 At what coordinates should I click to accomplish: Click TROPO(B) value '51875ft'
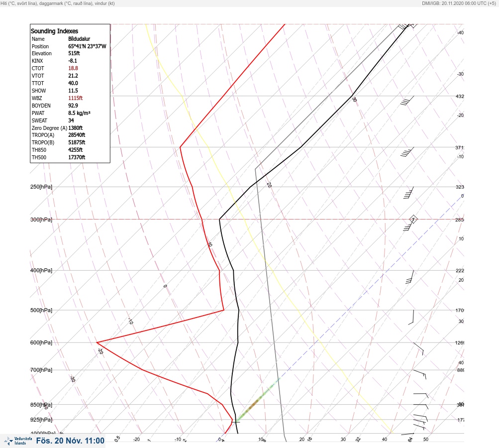tap(77, 143)
